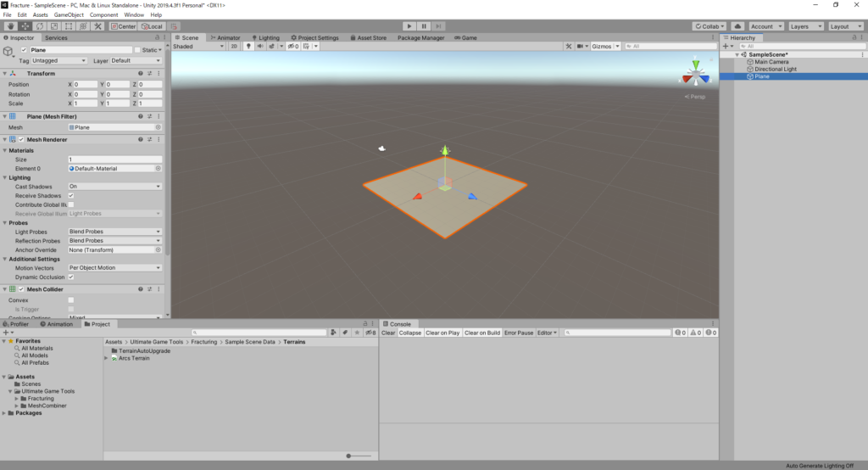Toggle Collapse in Console
868x470 pixels.
click(410, 333)
